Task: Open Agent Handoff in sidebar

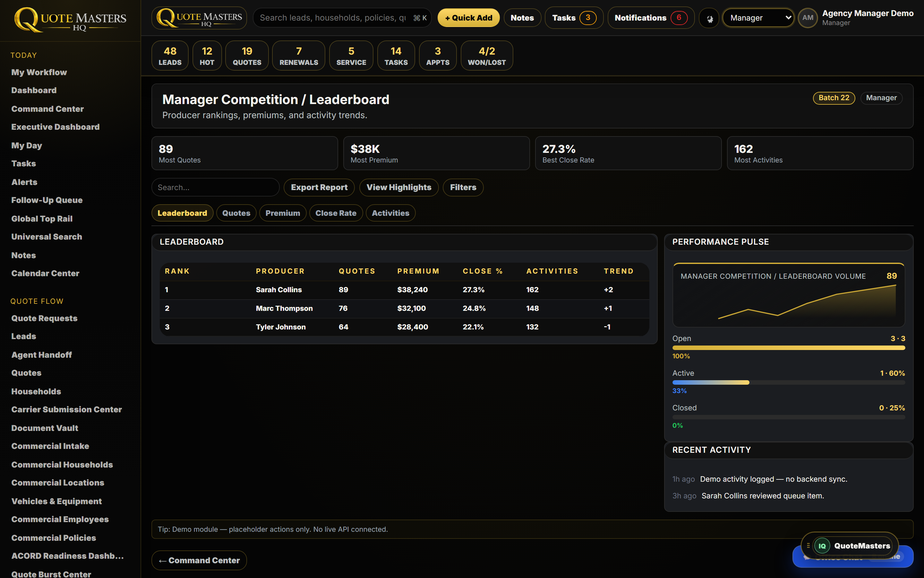Action: 42,355
